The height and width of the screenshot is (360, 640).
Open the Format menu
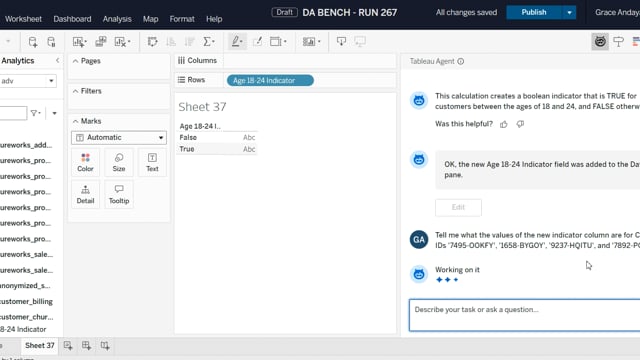pyautogui.click(x=182, y=19)
